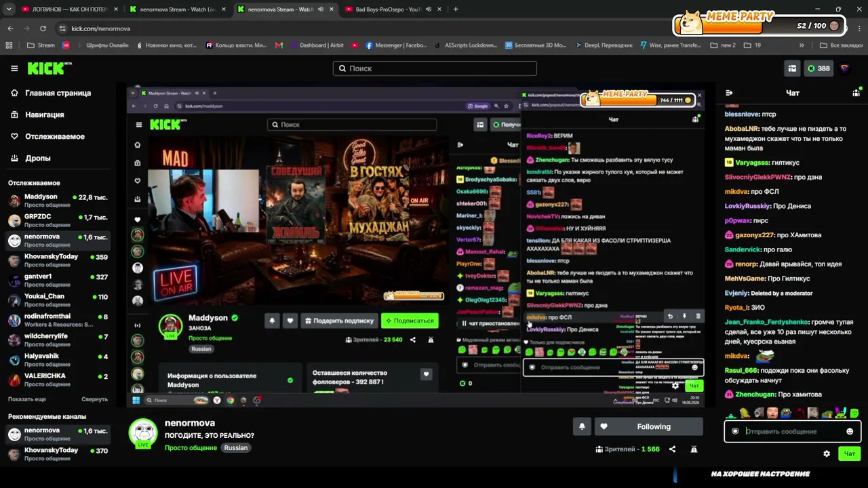Open chat settings gear icon
This screenshot has height=488, width=868.
[x=827, y=453]
